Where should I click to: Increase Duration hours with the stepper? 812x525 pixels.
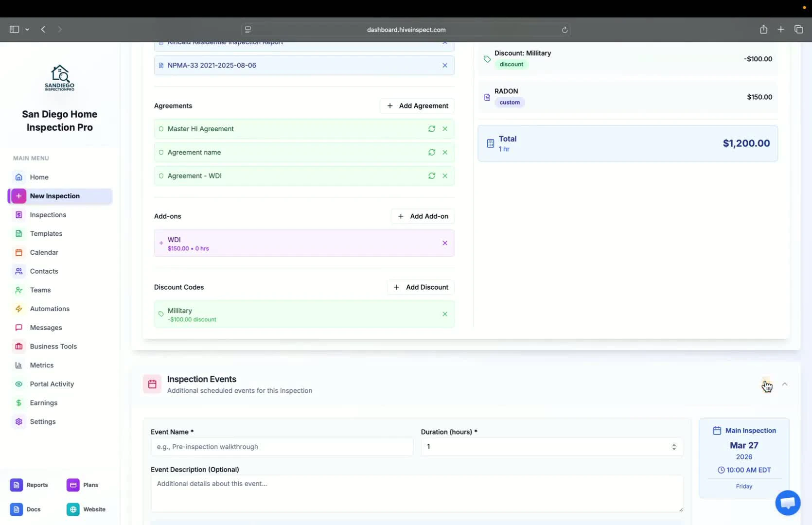[x=674, y=444]
